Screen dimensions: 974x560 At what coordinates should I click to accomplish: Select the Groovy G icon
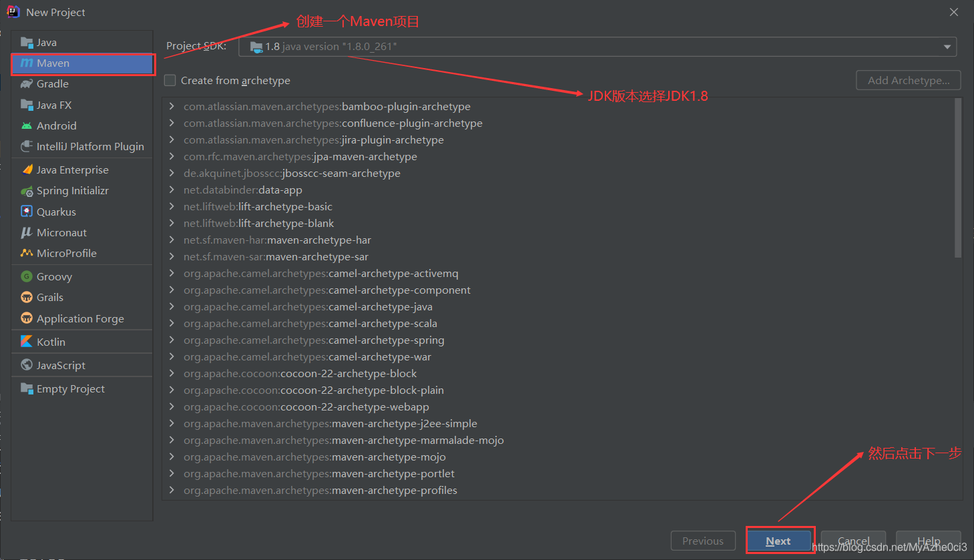coord(27,276)
